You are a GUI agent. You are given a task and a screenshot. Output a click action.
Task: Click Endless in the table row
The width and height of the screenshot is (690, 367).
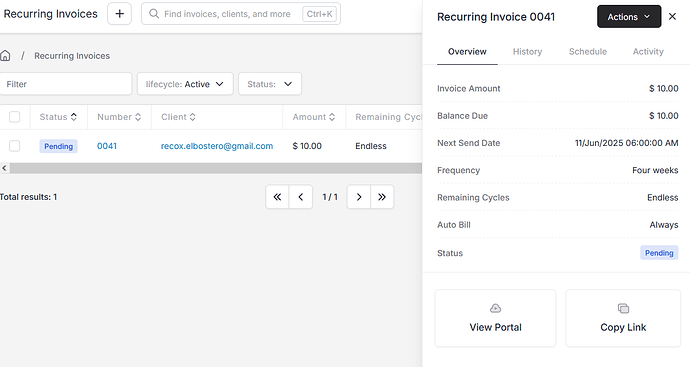click(x=371, y=146)
